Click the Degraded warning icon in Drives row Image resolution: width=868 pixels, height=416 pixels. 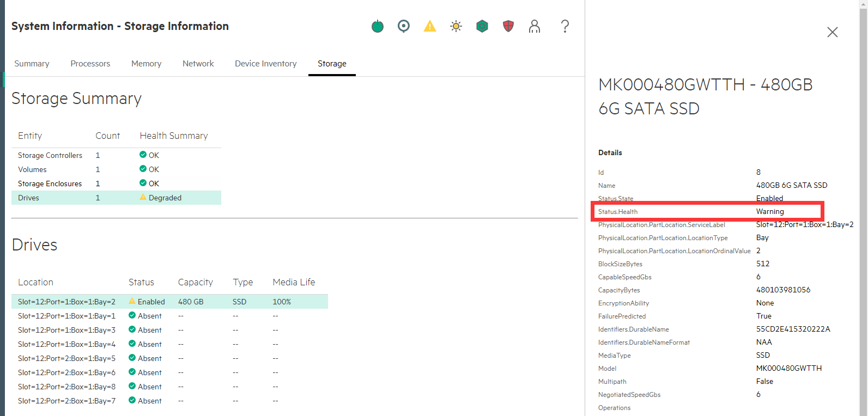pyautogui.click(x=143, y=197)
